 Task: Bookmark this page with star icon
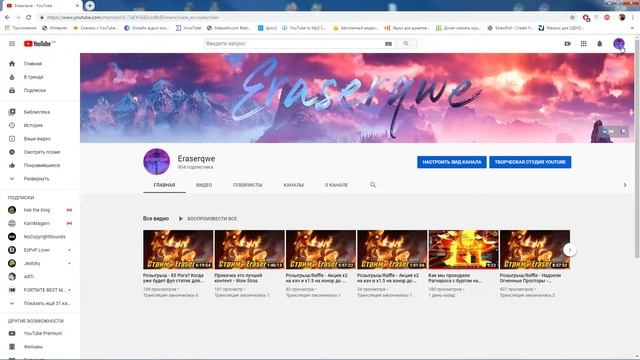click(x=572, y=18)
